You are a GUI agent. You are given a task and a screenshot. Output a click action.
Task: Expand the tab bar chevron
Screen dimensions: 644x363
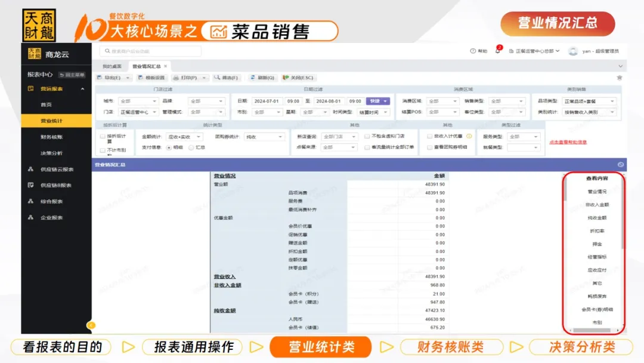pos(620,66)
